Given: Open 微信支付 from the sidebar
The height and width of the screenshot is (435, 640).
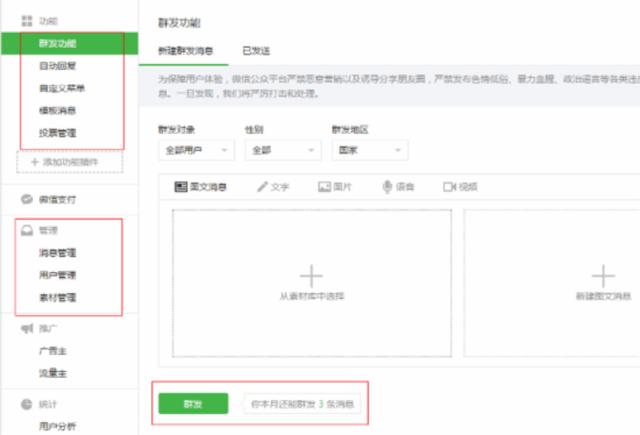Looking at the screenshot, I should click(x=57, y=200).
